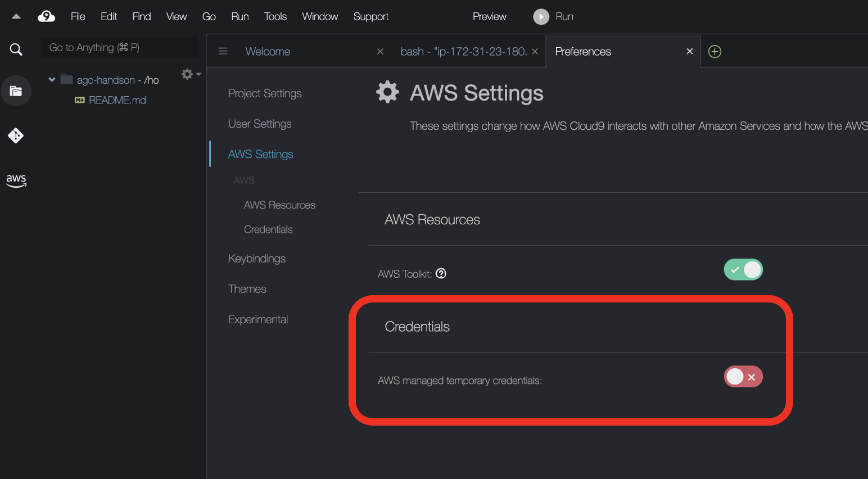868x479 pixels.
Task: Open the Run menu
Action: [240, 17]
